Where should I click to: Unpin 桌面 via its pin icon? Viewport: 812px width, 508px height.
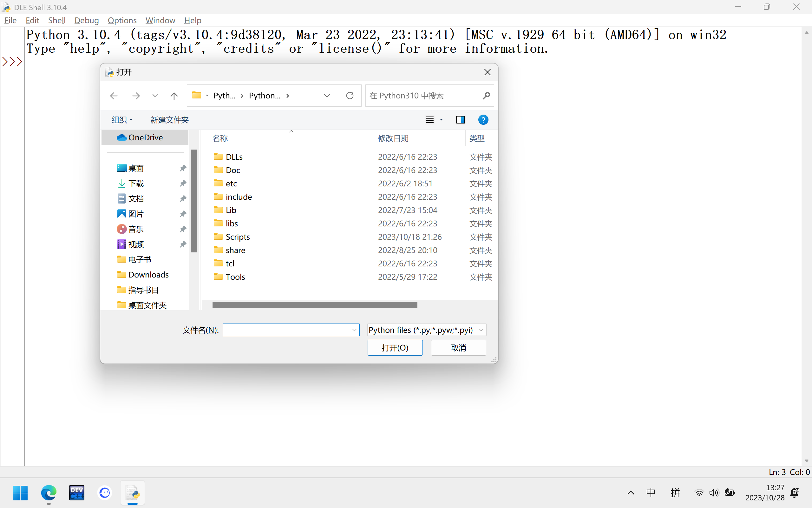point(183,168)
